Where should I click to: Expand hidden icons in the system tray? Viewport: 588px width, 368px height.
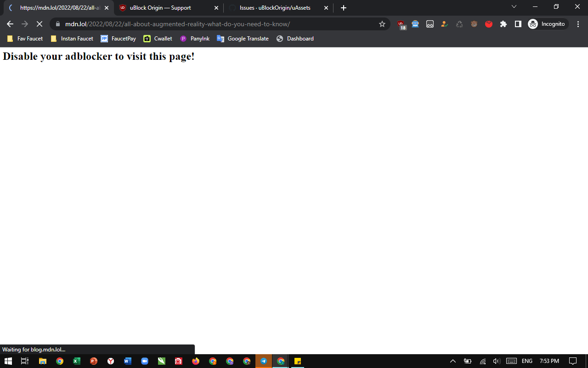[452, 361]
